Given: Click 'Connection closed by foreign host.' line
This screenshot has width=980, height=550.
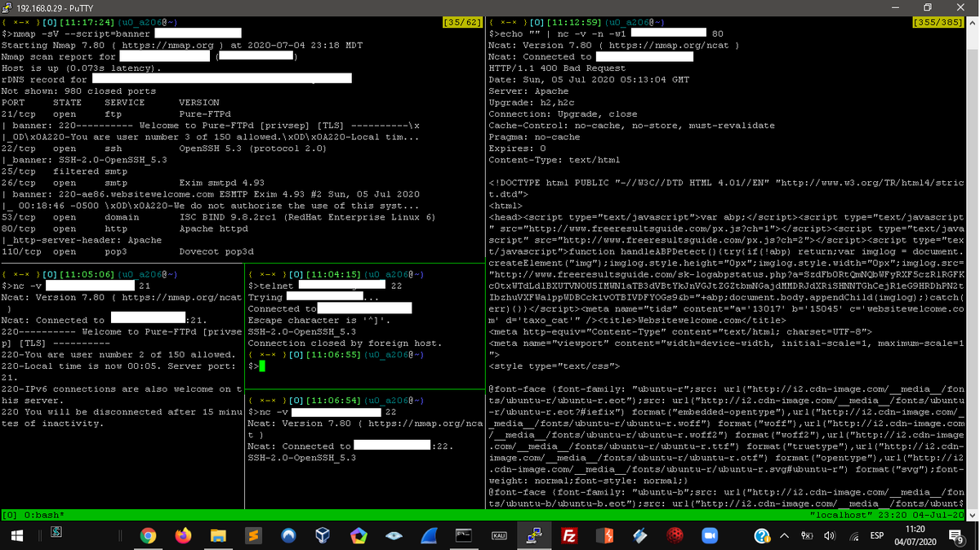Looking at the screenshot, I should [x=345, y=344].
